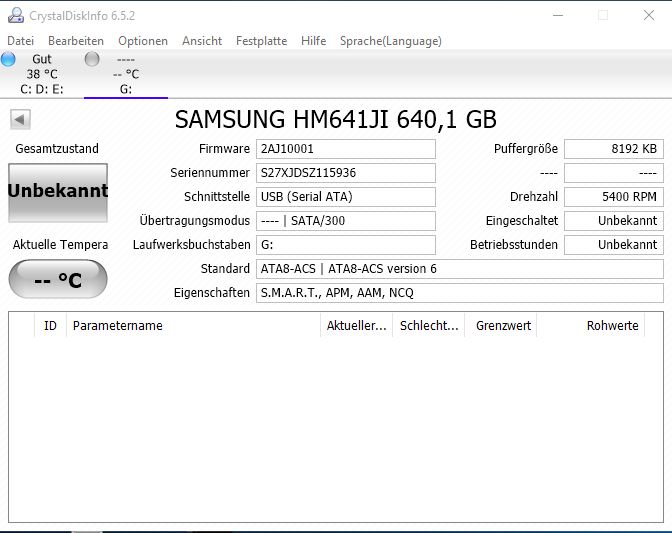This screenshot has width=672, height=533.
Task: Click the Rohwerte column header
Action: [591, 326]
